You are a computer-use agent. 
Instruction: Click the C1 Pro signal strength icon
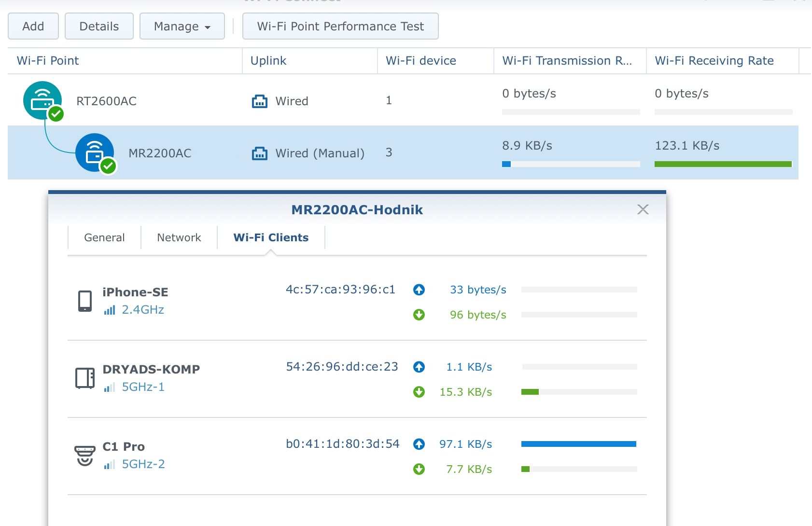click(110, 465)
